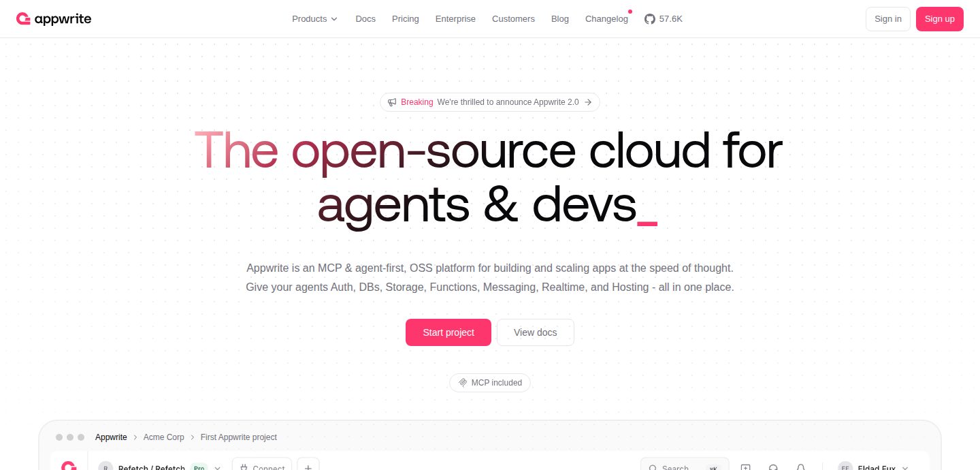Click the megaphone icon in the announcement
Screen dimensions: 980x470
pyautogui.click(x=392, y=102)
